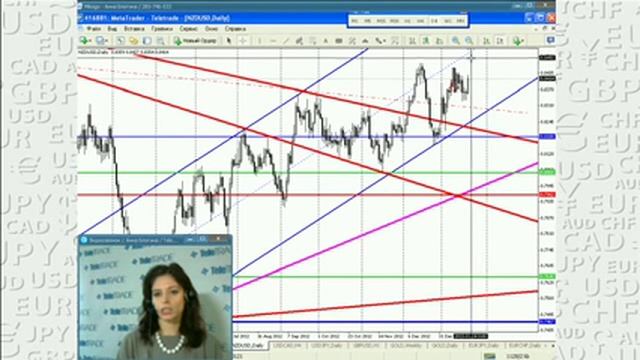Switch to the USDJPY,Daily chart tab

coord(327,345)
